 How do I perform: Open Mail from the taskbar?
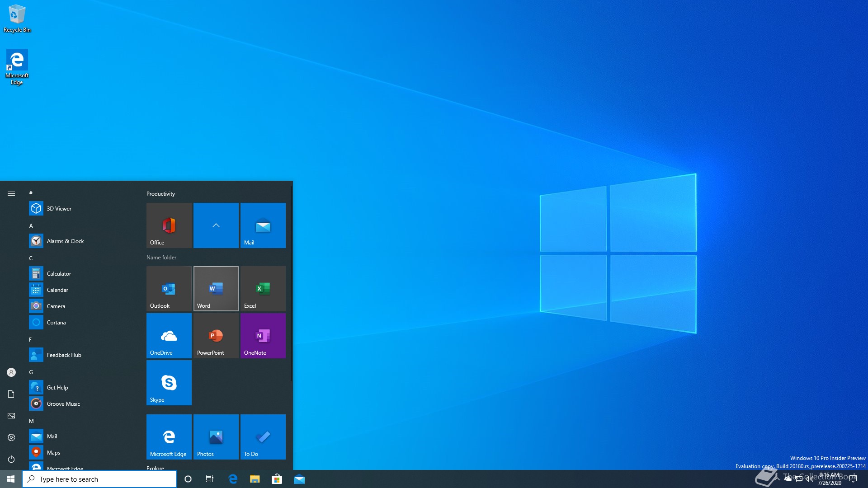pos(299,479)
